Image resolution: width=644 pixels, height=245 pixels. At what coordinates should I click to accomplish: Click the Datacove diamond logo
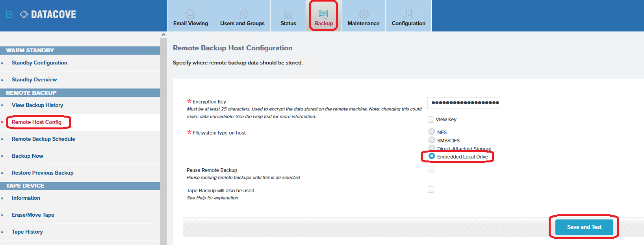24,15
